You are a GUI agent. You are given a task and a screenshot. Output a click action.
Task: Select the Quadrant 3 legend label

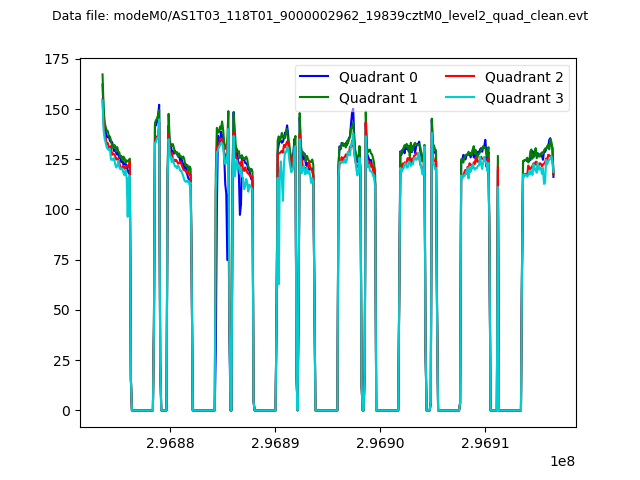coord(524,98)
